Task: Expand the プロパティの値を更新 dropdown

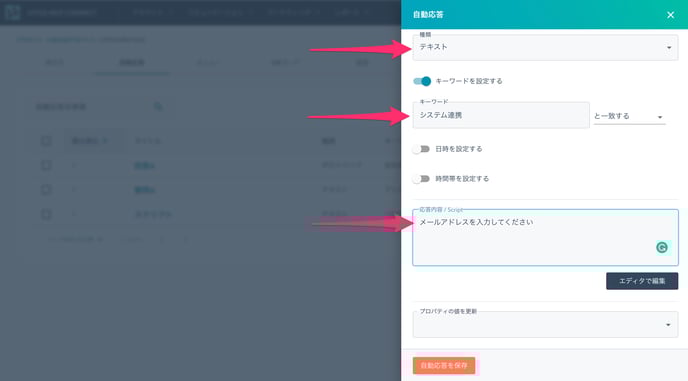Action: (x=545, y=325)
